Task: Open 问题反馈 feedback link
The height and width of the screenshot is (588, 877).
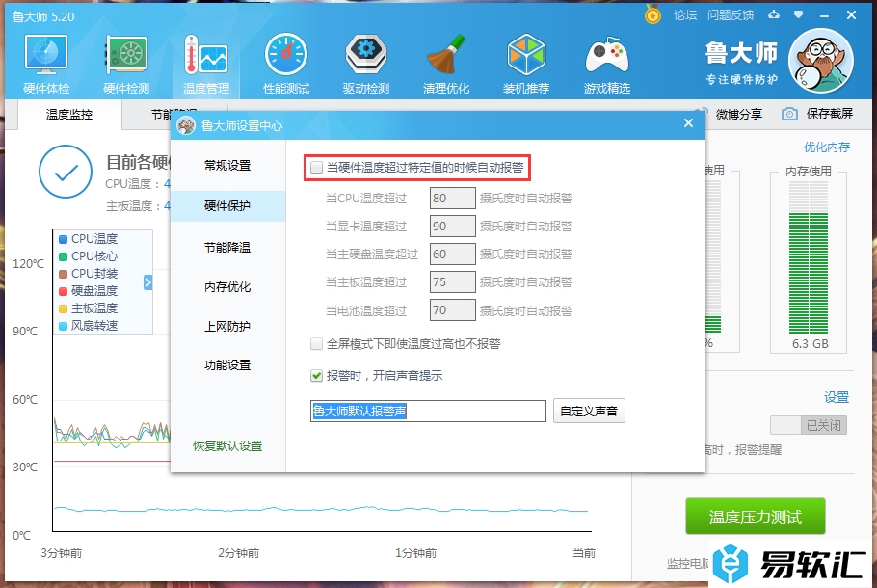Action: [731, 15]
